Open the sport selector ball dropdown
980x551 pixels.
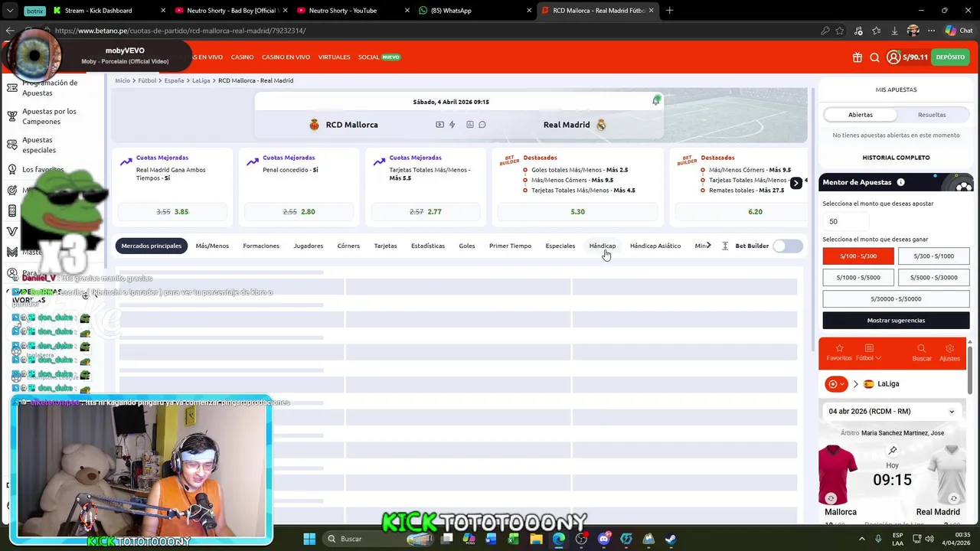pyautogui.click(x=835, y=384)
